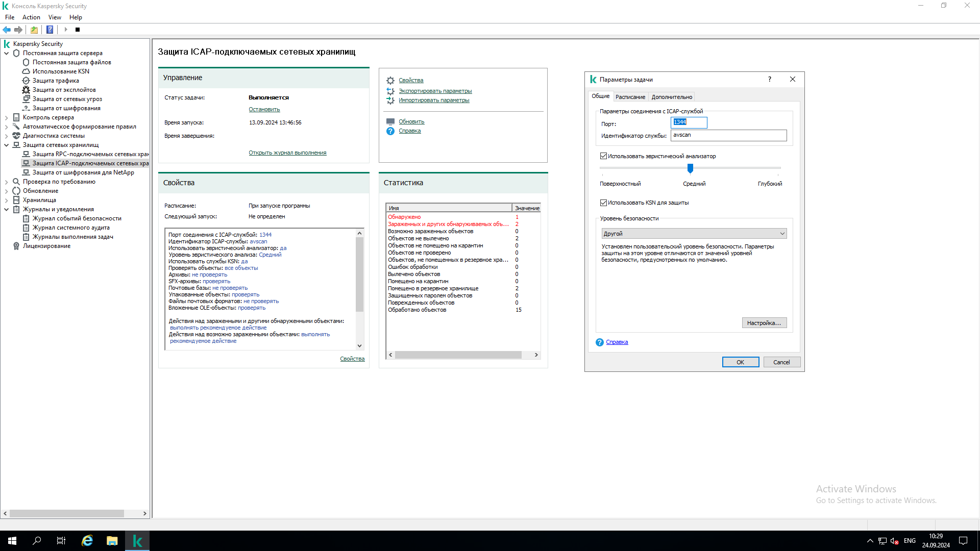Switch to Расписание tab
This screenshot has width=980, height=551.
tap(630, 97)
